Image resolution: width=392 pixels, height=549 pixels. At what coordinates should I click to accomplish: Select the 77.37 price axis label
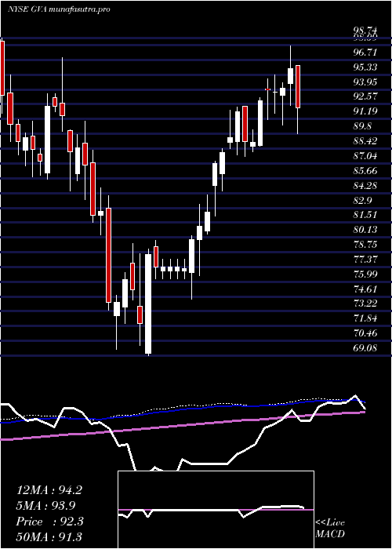365,259
